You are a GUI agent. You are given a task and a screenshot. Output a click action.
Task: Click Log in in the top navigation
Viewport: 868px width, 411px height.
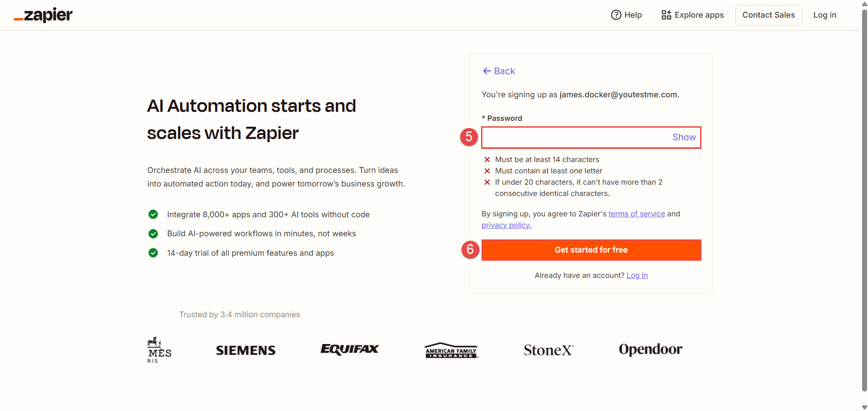pos(825,15)
